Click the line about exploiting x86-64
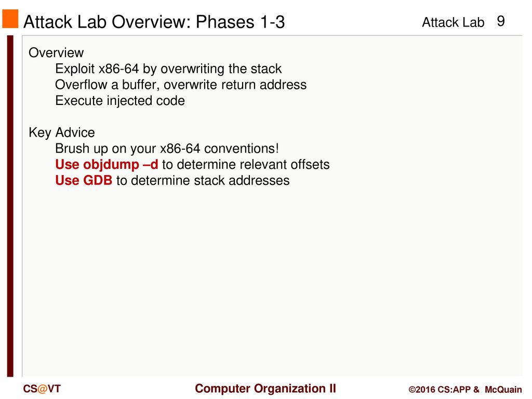 [168, 69]
